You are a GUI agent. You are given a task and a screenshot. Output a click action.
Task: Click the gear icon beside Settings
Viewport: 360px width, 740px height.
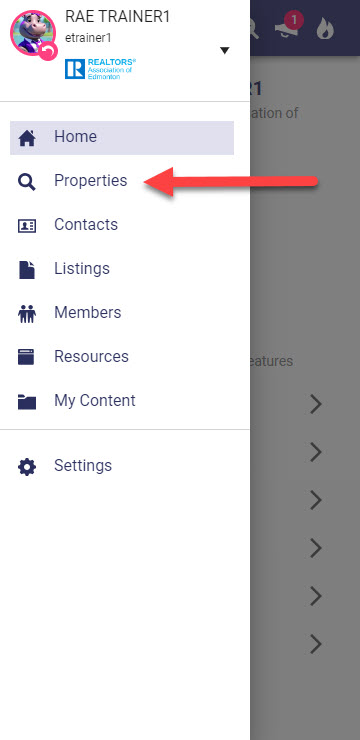point(27,467)
